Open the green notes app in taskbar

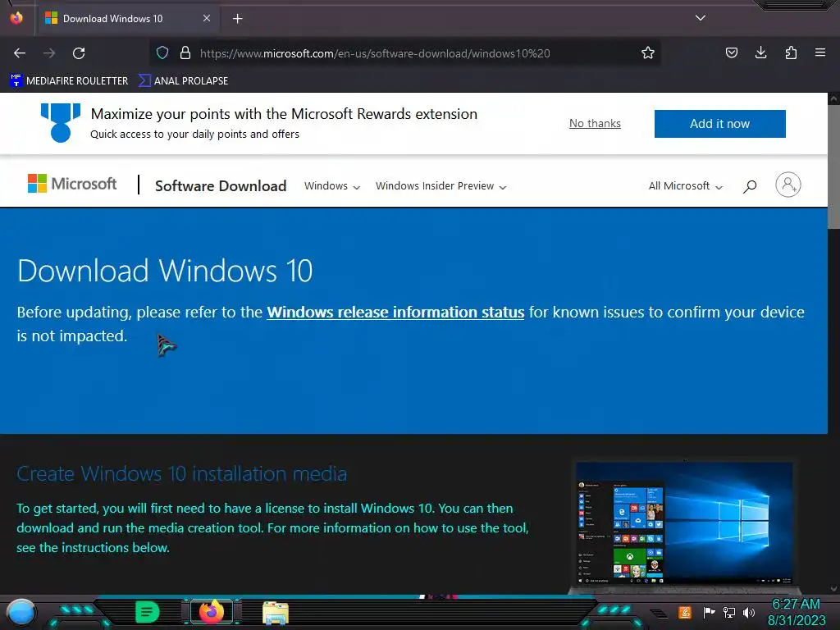click(148, 612)
